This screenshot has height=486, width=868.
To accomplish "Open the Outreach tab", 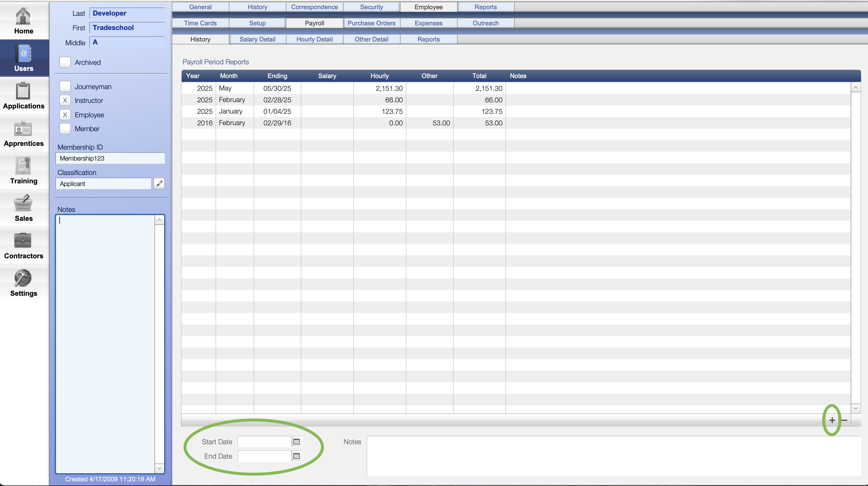I will (x=486, y=23).
